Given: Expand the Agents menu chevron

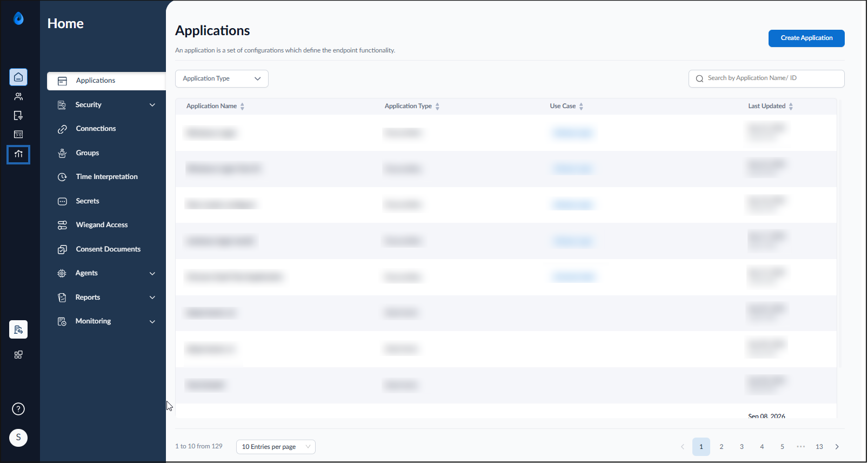Looking at the screenshot, I should click(152, 274).
